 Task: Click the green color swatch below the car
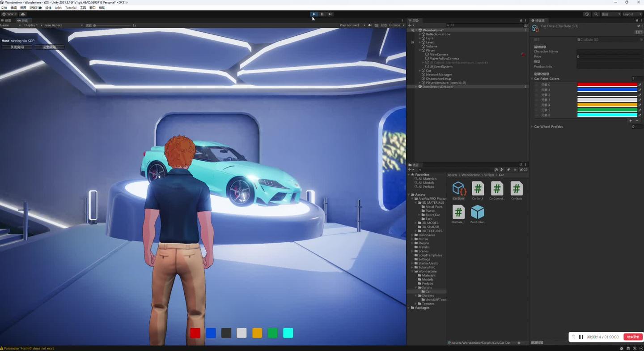click(x=272, y=333)
